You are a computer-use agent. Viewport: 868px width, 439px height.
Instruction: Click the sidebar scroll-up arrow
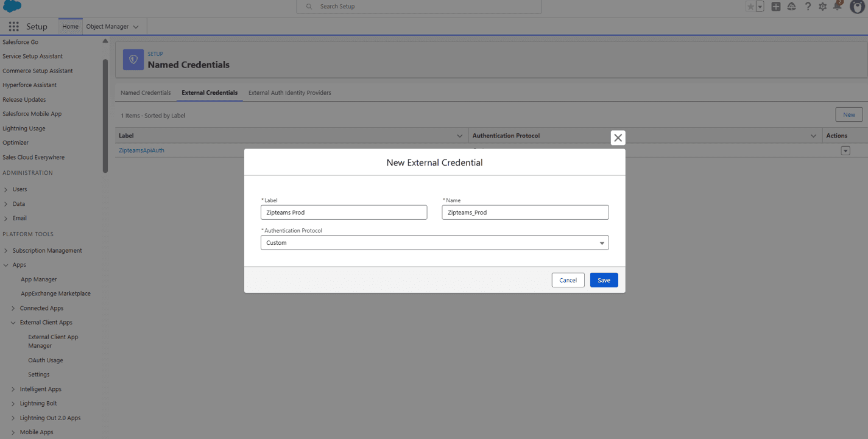(105, 41)
